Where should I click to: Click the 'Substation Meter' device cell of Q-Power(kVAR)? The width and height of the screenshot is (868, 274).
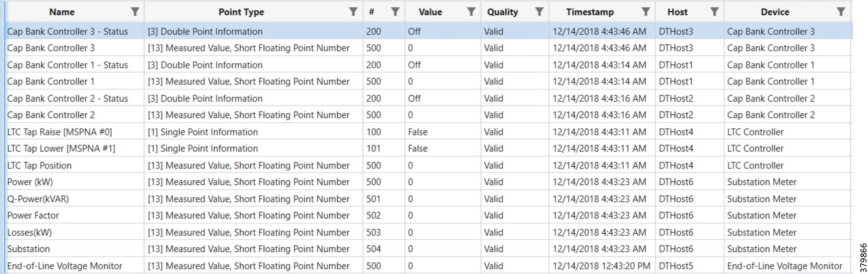[762, 199]
